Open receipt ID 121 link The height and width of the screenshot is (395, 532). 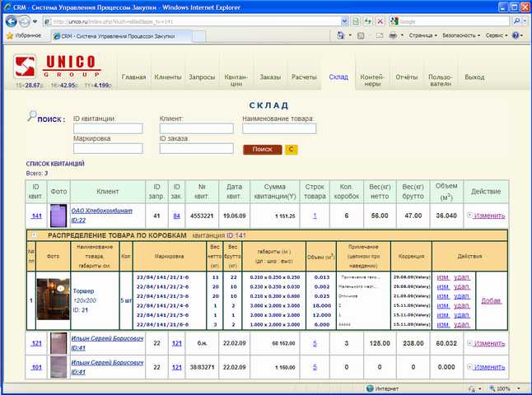coord(36,343)
